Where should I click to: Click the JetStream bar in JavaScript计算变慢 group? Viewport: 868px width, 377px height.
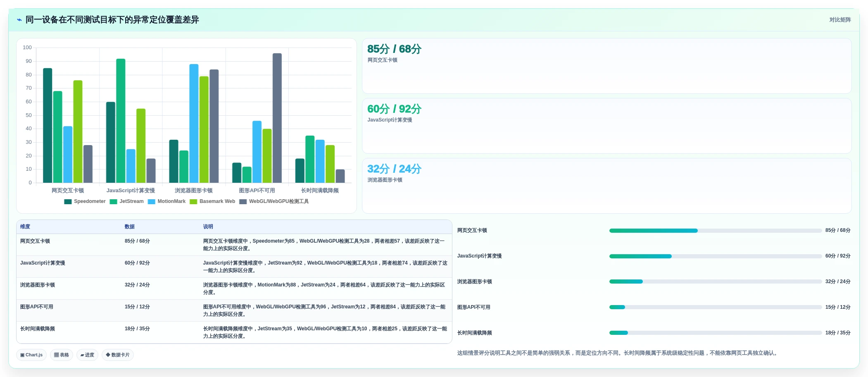121,121
